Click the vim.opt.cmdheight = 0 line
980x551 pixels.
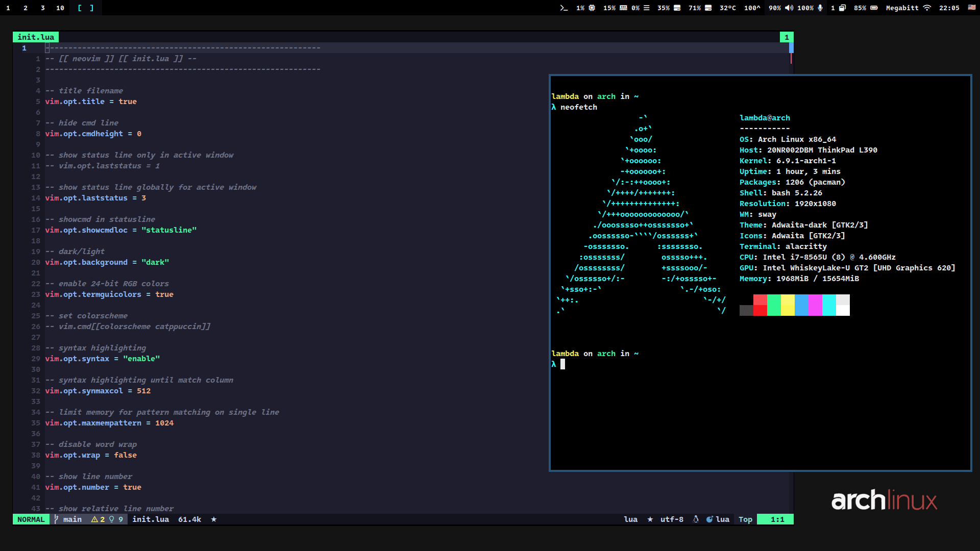click(93, 134)
